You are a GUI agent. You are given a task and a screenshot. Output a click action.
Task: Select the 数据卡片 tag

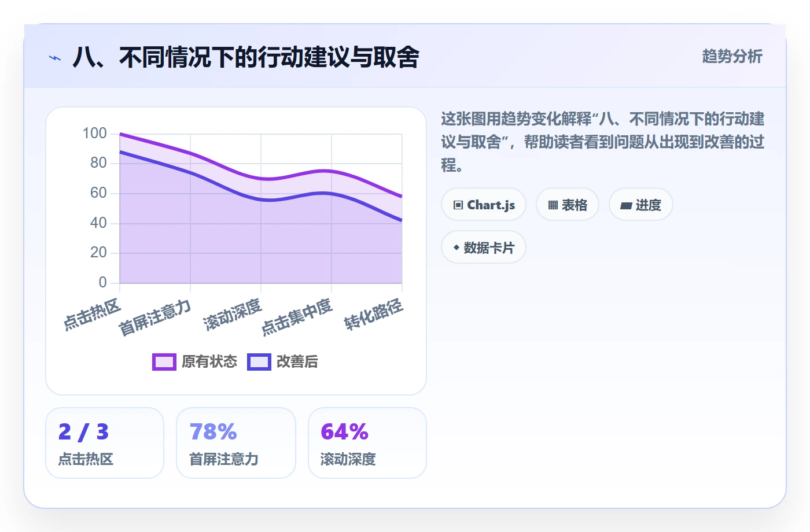[x=484, y=247]
